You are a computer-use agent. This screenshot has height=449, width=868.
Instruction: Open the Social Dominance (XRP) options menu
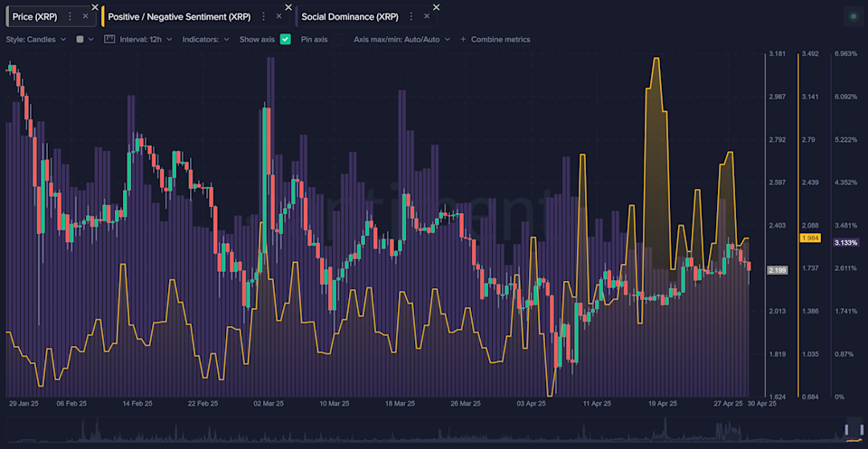411,16
